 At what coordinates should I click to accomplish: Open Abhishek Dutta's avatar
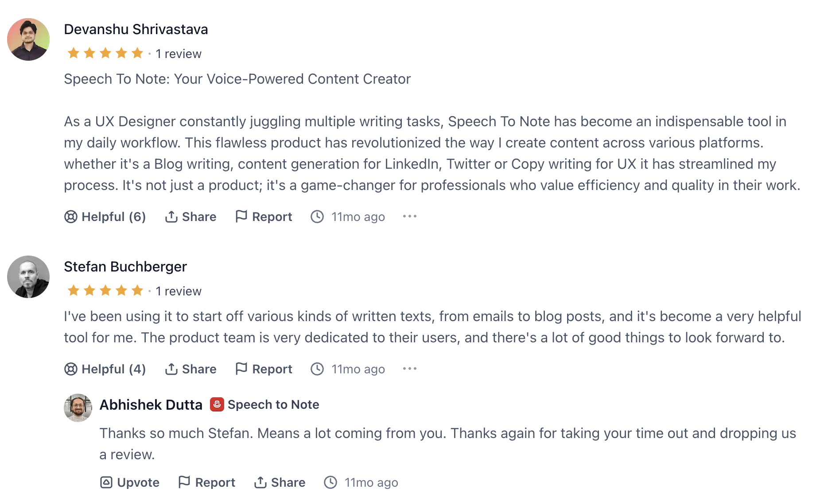pos(78,407)
